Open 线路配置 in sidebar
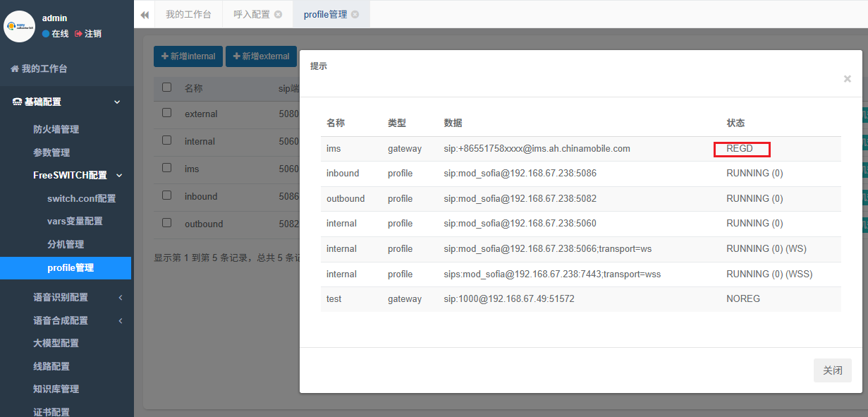This screenshot has width=868, height=417. tap(51, 366)
